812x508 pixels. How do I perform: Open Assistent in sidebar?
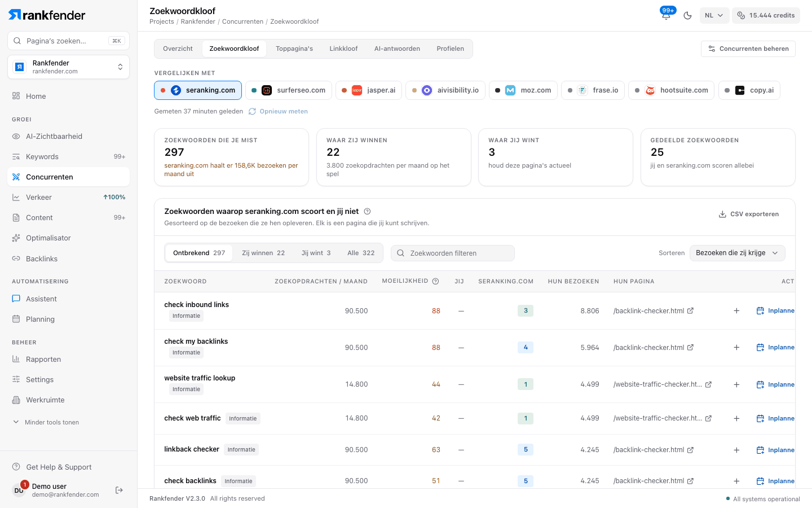click(x=68, y=299)
